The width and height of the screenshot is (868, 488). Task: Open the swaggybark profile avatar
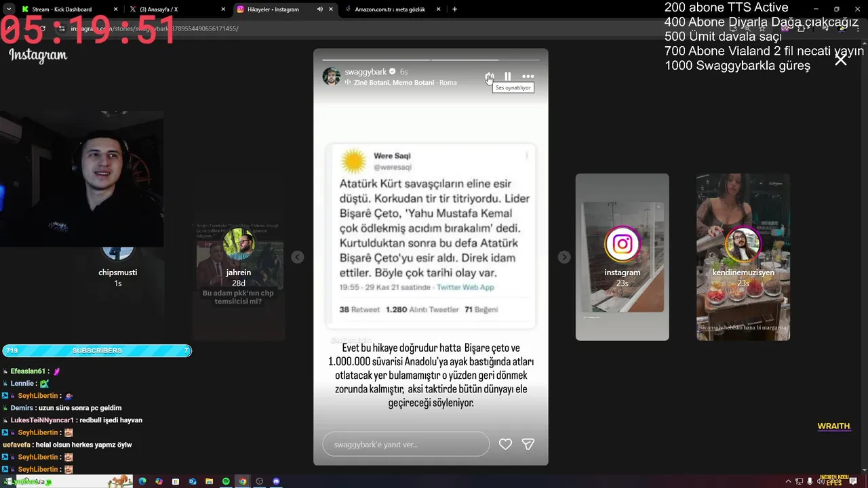click(332, 76)
